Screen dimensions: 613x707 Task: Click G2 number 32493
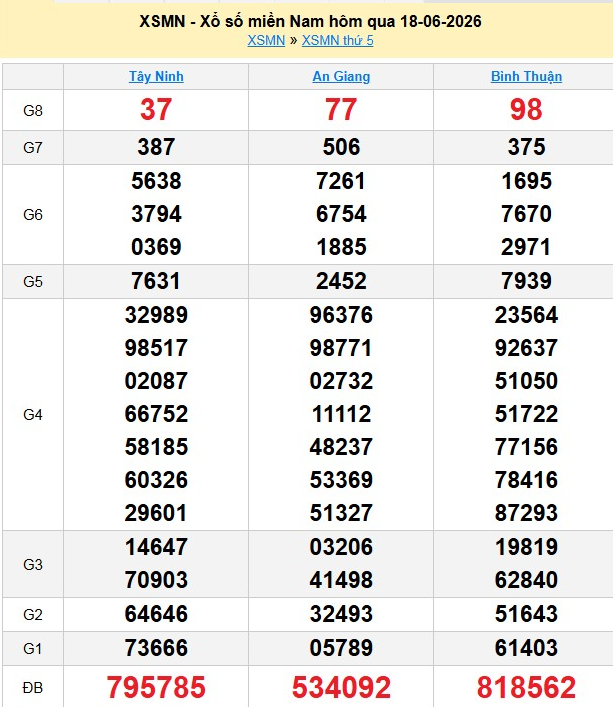(341, 615)
